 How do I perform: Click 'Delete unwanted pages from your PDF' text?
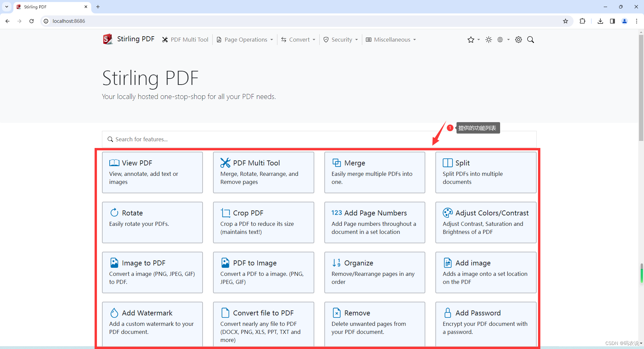point(369,328)
